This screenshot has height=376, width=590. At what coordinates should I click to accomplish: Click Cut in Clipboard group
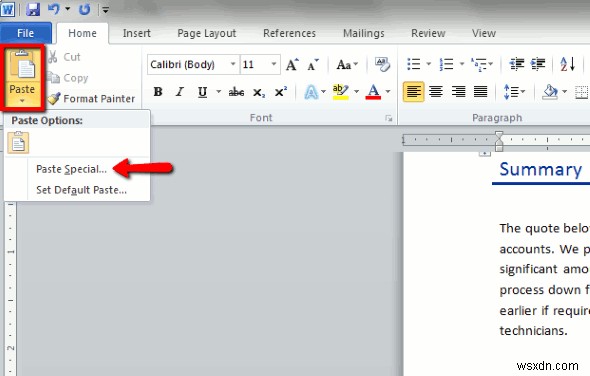pos(64,57)
